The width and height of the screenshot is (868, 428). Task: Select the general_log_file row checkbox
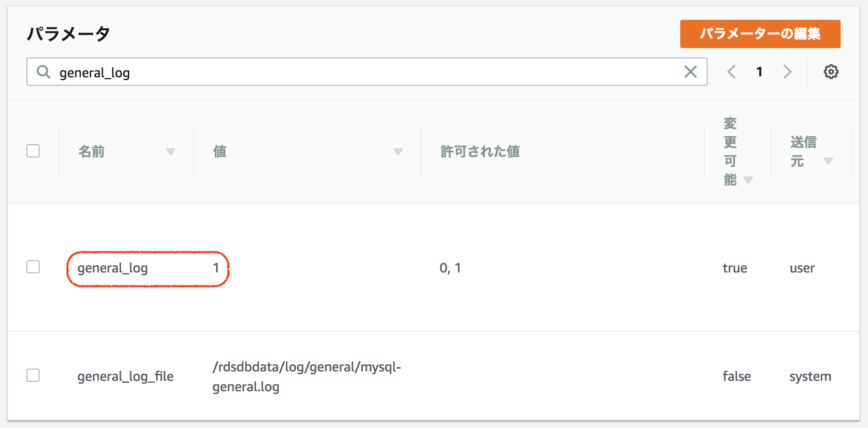[33, 375]
